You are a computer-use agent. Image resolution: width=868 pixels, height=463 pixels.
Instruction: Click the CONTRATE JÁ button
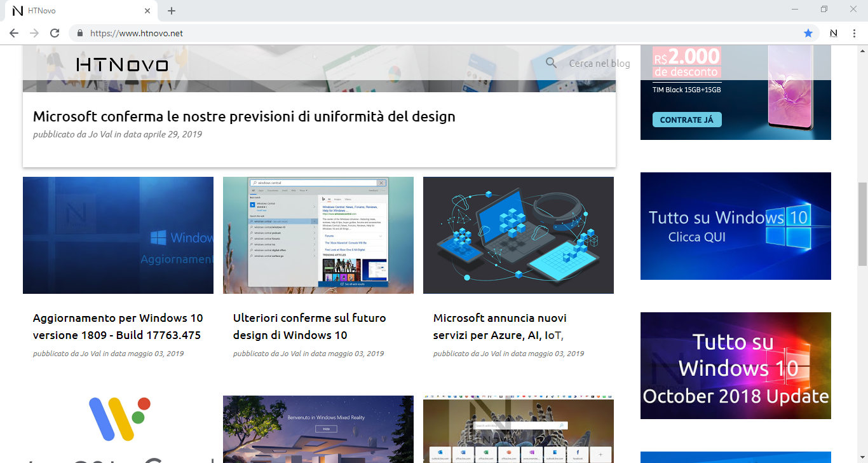pyautogui.click(x=687, y=119)
